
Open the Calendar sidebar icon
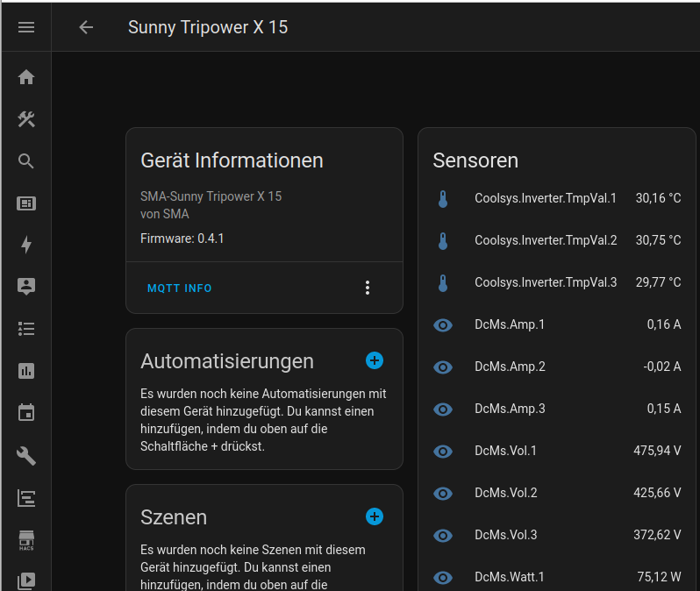(26, 412)
